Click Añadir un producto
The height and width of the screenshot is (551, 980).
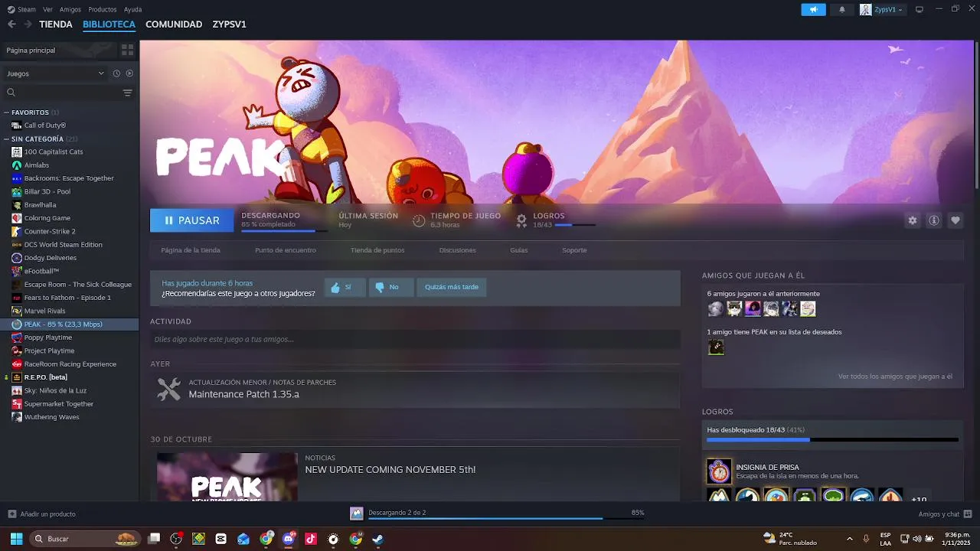point(41,514)
